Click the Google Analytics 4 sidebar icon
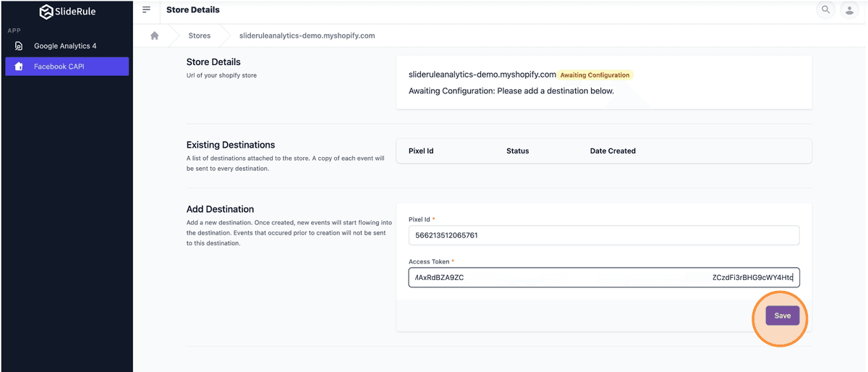Viewport: 868px width, 372px height. point(19,46)
